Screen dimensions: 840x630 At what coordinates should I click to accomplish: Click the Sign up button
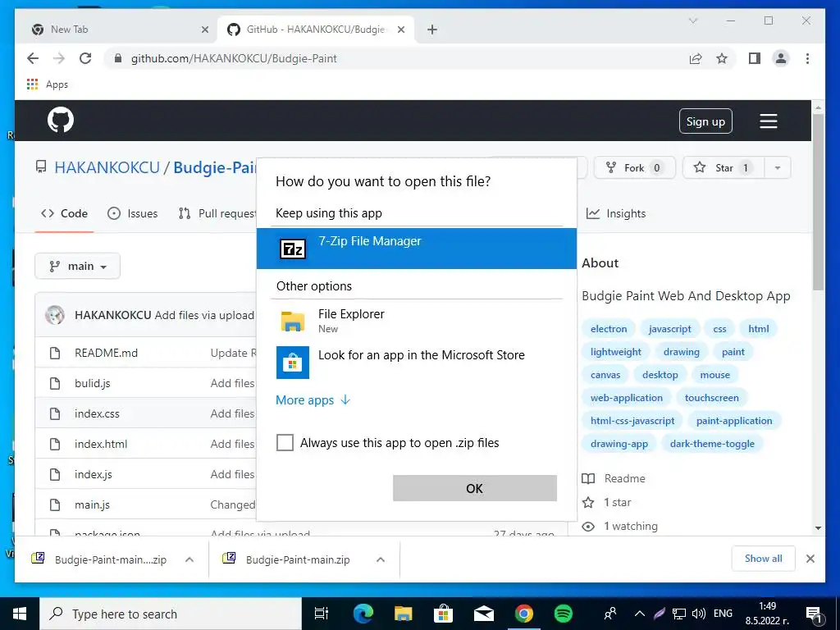tap(705, 121)
